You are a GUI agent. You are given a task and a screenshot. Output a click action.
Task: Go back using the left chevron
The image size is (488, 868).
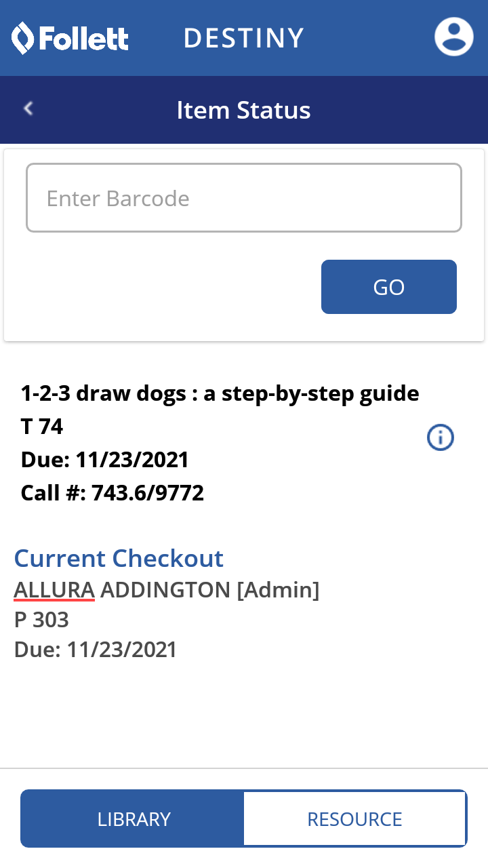pos(28,108)
